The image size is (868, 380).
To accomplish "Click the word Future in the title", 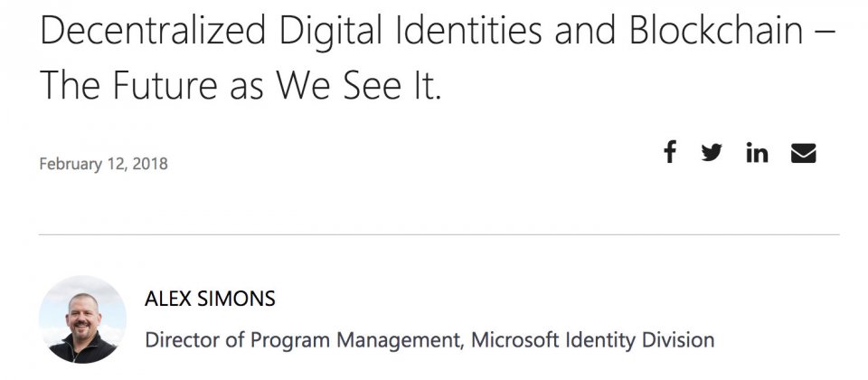I will pyautogui.click(x=165, y=85).
